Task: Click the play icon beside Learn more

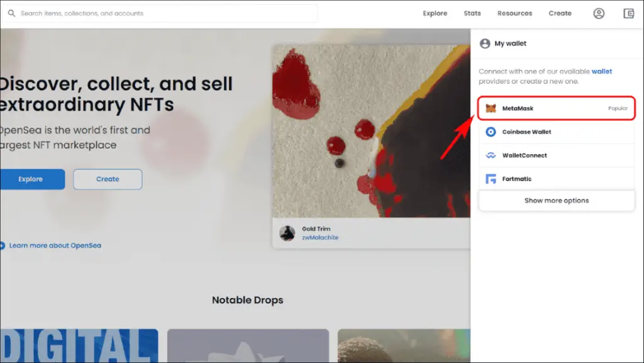Action: (2, 245)
